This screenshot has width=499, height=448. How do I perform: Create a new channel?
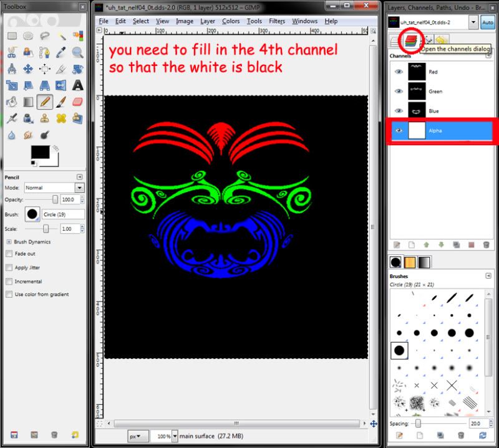412,245
